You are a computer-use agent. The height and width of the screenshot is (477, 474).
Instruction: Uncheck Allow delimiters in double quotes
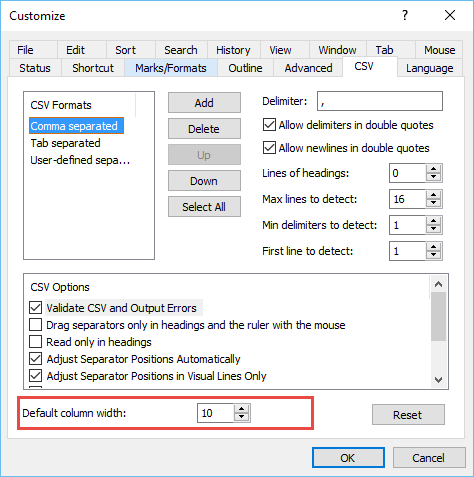pyautogui.click(x=269, y=125)
